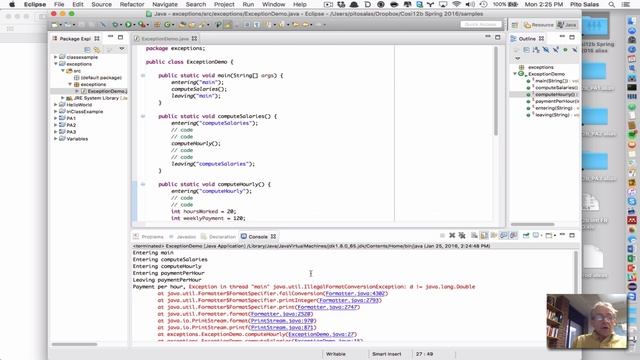Open the Refactor menu
This screenshot has width=640, height=360.
[132, 4]
